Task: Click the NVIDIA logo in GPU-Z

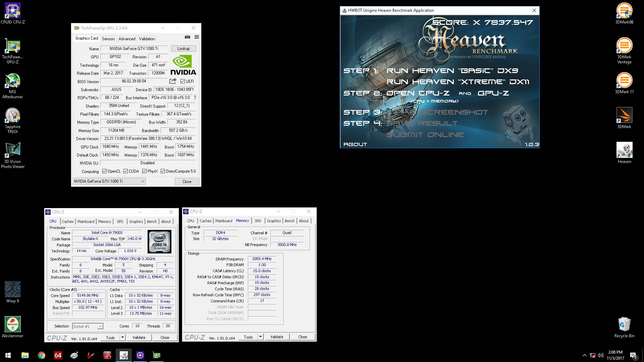Action: 183,65
